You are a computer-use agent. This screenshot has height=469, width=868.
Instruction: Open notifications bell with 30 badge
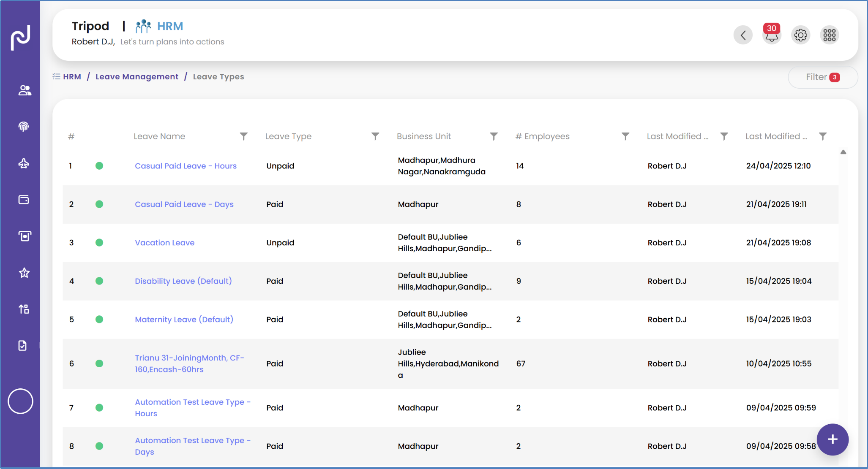coord(772,34)
